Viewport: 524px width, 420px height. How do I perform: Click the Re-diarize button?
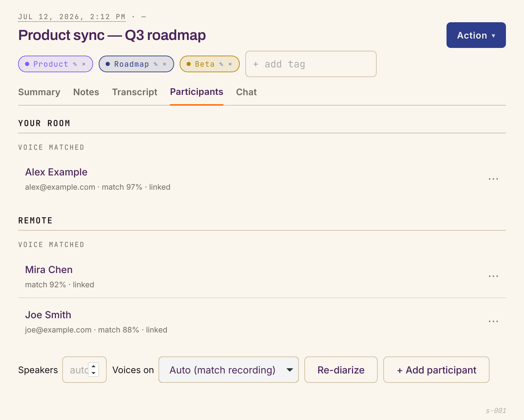coord(341,370)
